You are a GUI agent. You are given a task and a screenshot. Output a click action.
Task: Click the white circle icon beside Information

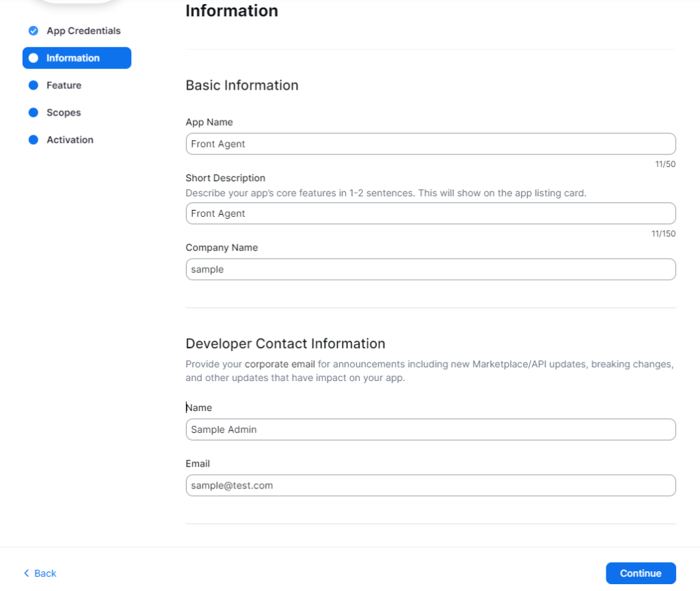pyautogui.click(x=33, y=58)
